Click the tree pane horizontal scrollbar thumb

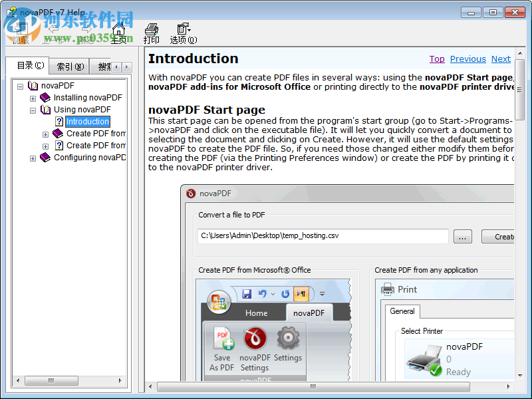(x=51, y=380)
